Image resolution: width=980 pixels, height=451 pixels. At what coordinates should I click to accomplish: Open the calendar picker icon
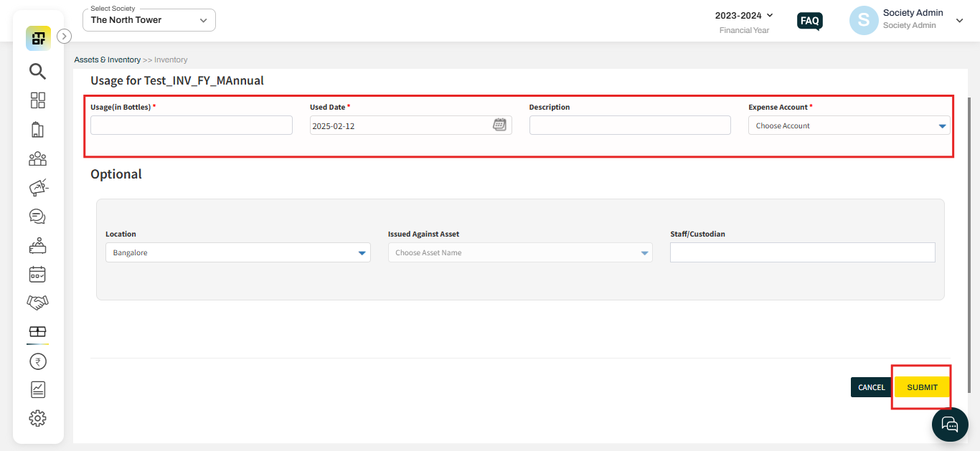(499, 125)
